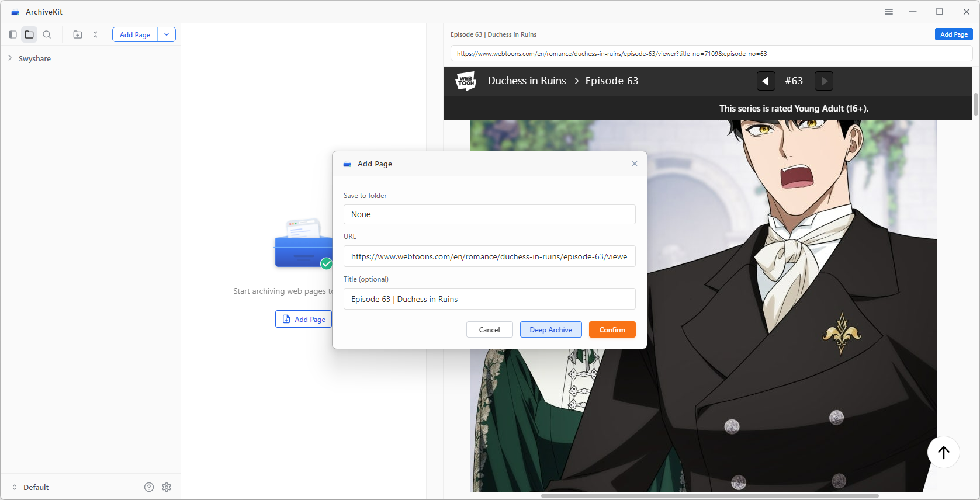Toggle the sidebar panel icon
The image size is (980, 500).
[x=13, y=34]
